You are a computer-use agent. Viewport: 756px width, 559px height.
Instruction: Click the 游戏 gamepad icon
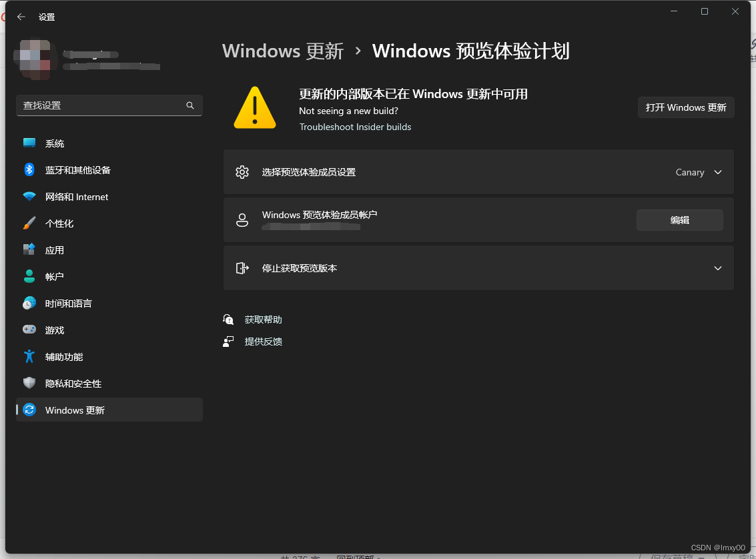(x=29, y=330)
